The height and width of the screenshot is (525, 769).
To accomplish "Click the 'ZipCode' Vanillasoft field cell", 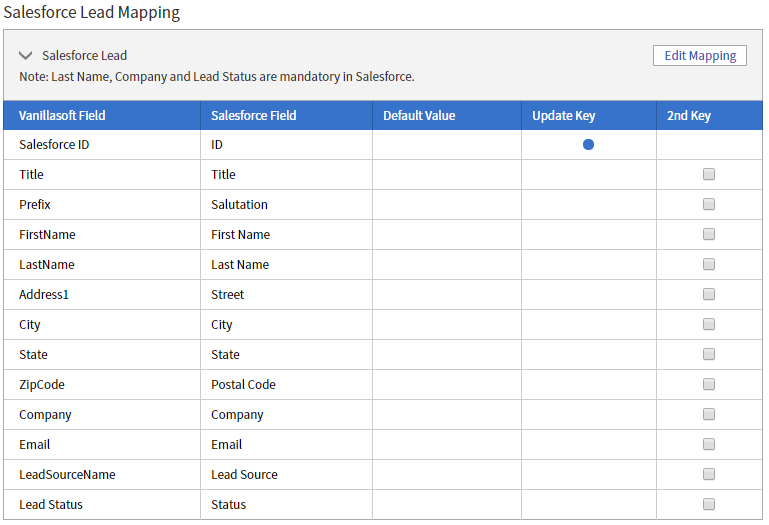I will (x=102, y=384).
